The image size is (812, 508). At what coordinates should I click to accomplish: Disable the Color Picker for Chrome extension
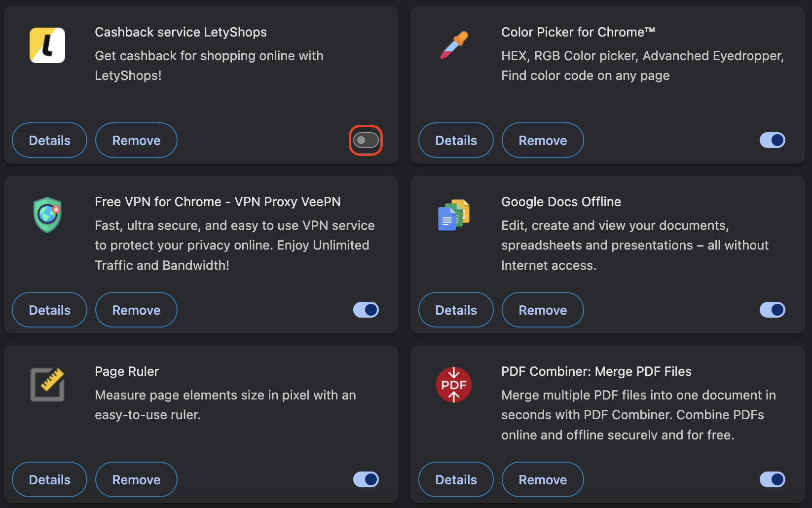pos(773,140)
